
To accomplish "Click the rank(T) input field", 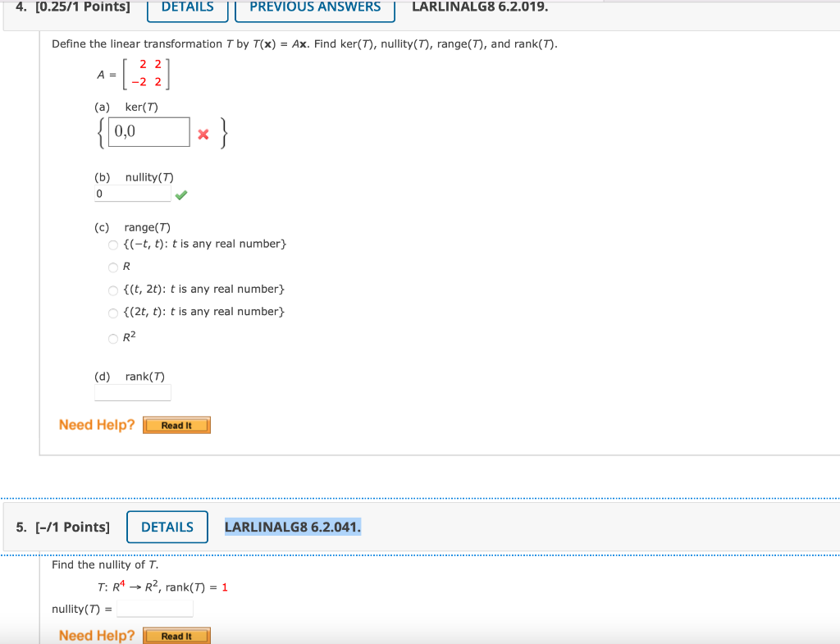I will (132, 392).
